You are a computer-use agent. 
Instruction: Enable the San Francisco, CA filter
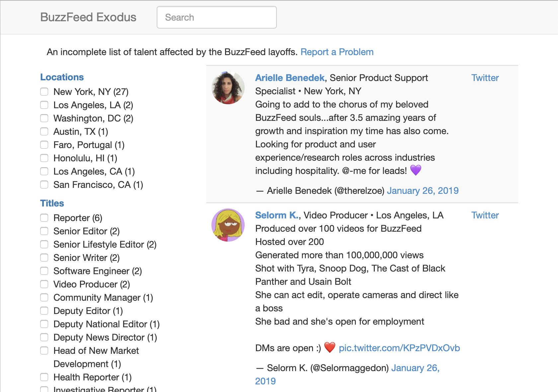coord(44,185)
